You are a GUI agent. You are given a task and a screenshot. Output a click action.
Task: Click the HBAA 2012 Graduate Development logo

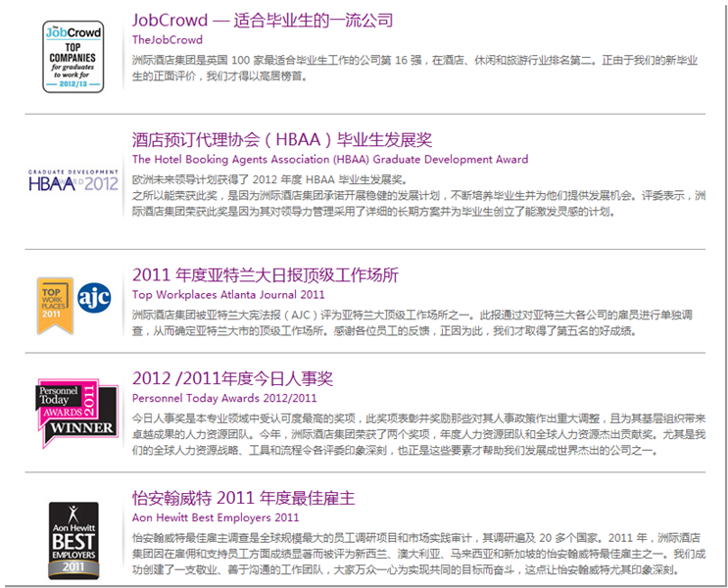pos(73,181)
